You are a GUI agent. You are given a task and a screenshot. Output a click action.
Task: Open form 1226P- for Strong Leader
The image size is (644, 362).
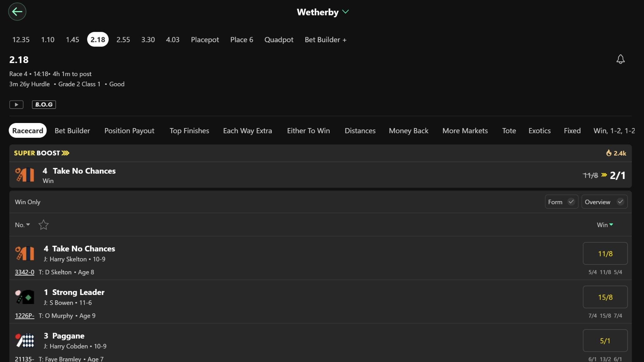[x=24, y=316]
